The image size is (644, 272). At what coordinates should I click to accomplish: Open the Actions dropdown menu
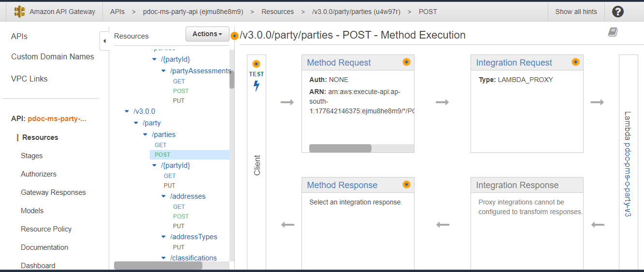(207, 34)
